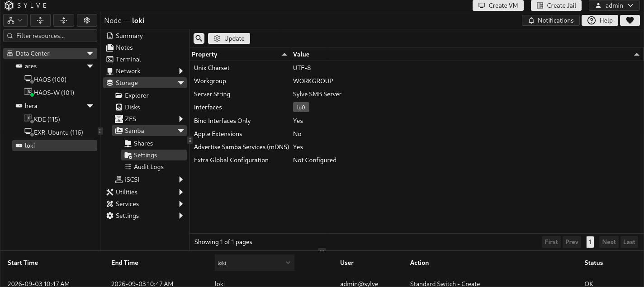644x287 pixels.
Task: Click the task panel drag handle
Action: (x=322, y=249)
